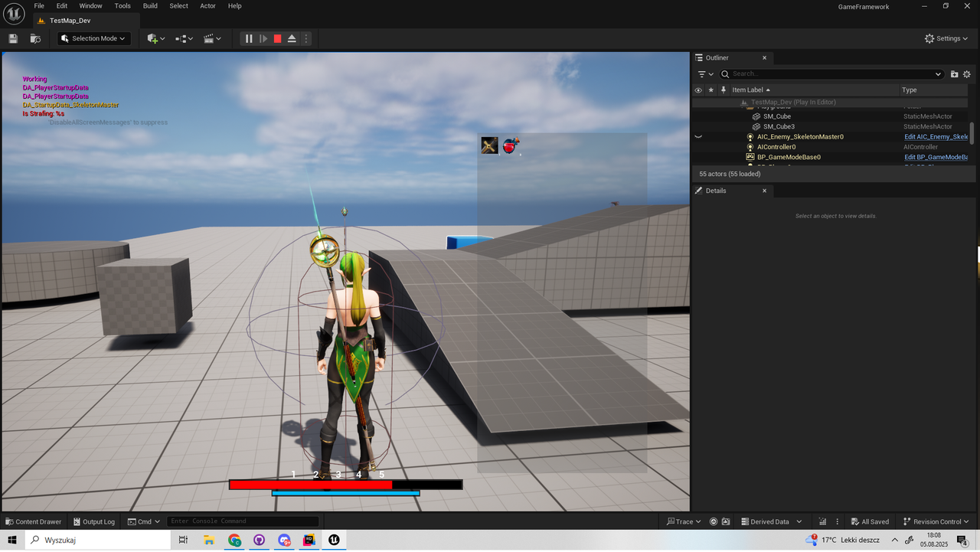Select the SM_Cube3 actor row
This screenshot has height=552, width=980.
(830, 126)
